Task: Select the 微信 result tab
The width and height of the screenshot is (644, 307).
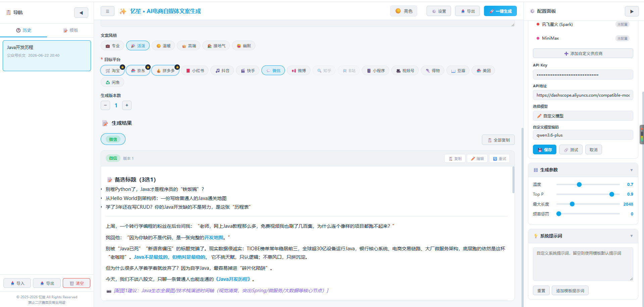Action: coord(113,139)
